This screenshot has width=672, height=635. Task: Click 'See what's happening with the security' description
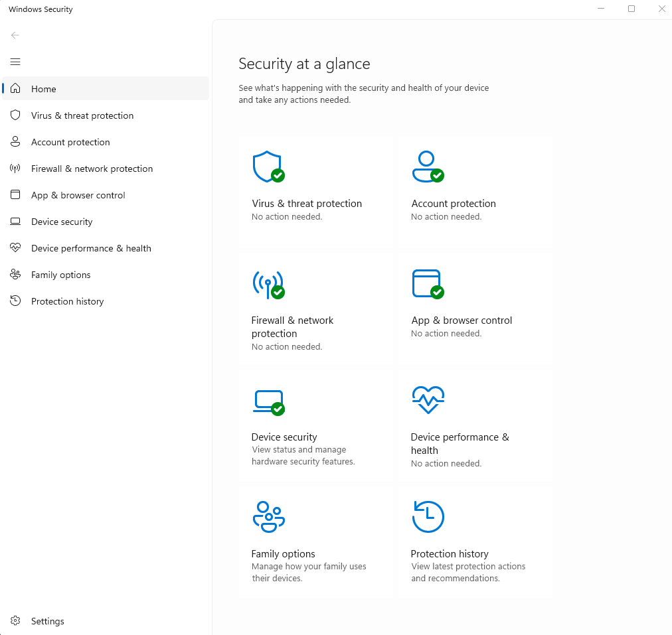(x=363, y=94)
